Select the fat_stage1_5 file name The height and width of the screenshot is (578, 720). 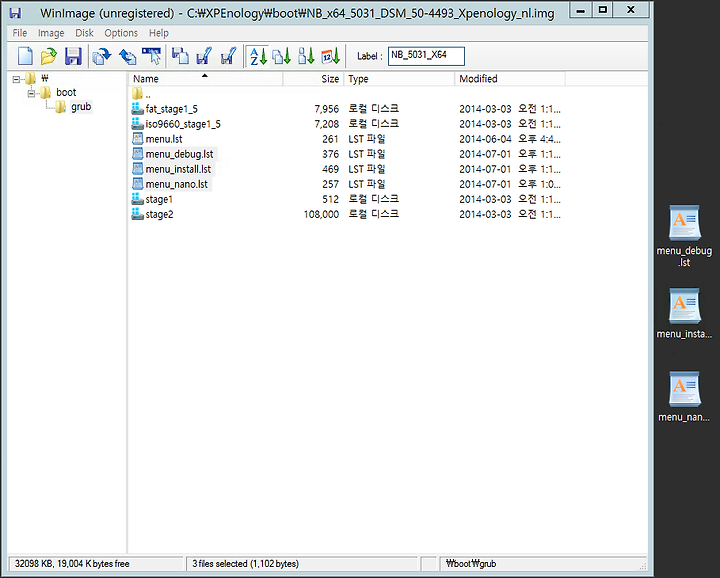click(172, 109)
